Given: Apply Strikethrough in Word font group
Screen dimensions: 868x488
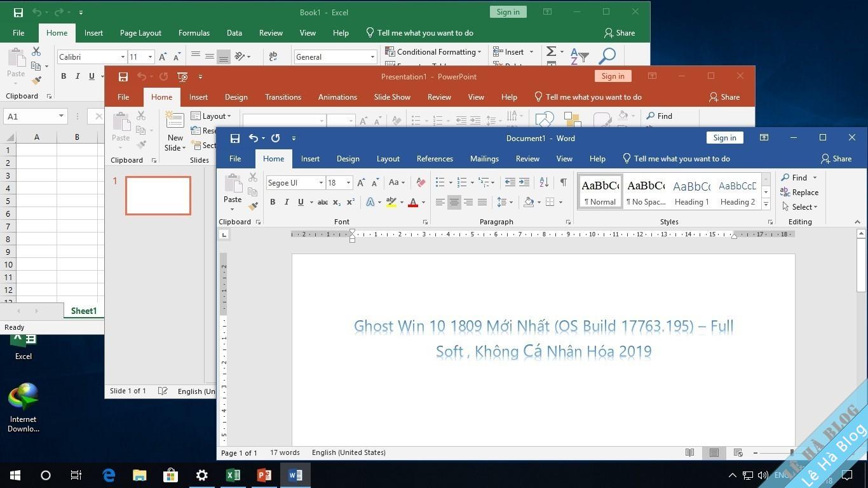Looking at the screenshot, I should [323, 202].
